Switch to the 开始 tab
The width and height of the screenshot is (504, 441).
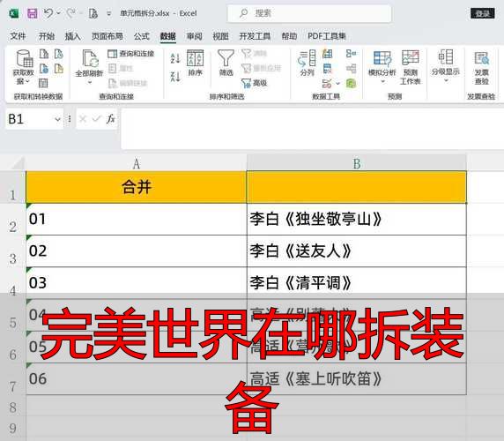[x=47, y=36]
